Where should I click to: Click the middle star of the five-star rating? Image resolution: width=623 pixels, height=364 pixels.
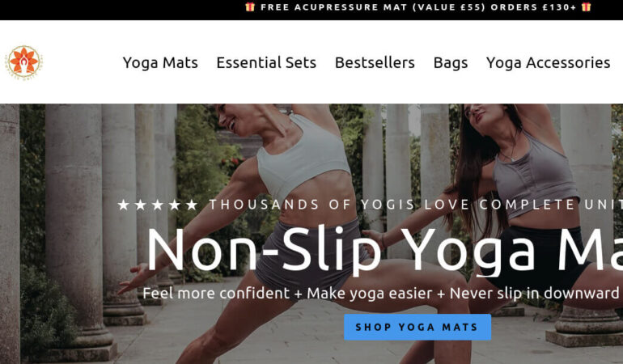click(x=158, y=205)
